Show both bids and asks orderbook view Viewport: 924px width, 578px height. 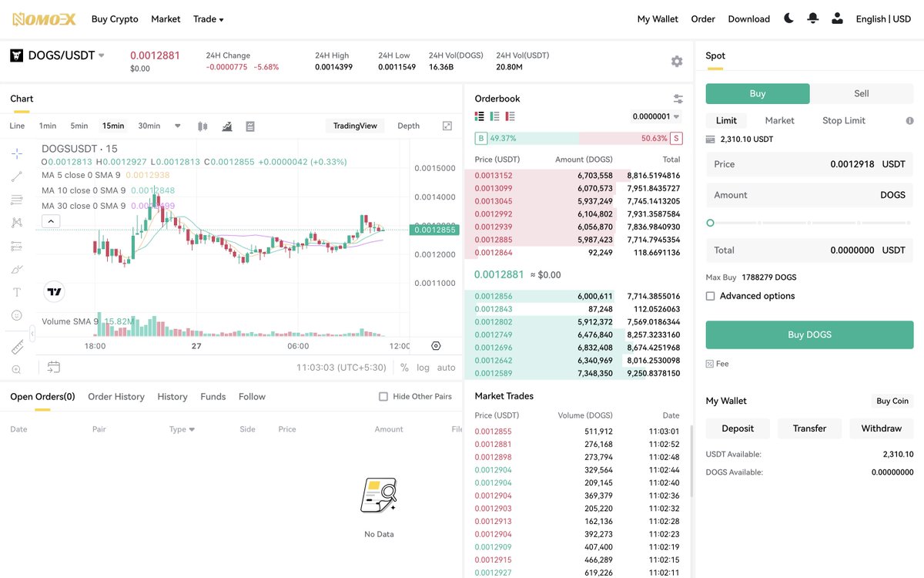click(480, 116)
